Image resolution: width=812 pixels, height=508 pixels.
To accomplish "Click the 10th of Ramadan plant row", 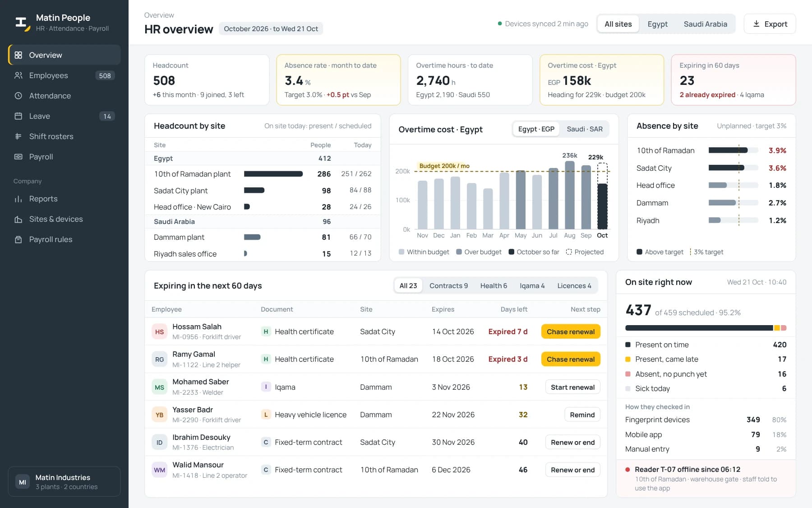I will [x=263, y=174].
